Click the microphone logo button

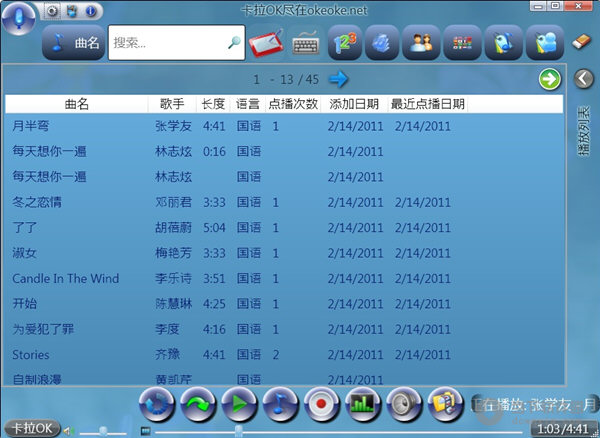point(18,18)
